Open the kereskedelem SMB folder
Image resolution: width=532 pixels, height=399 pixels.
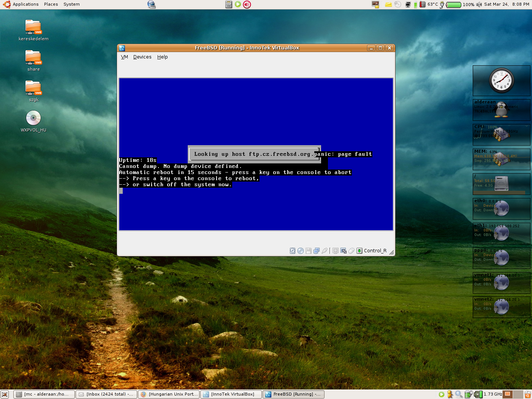[33, 30]
